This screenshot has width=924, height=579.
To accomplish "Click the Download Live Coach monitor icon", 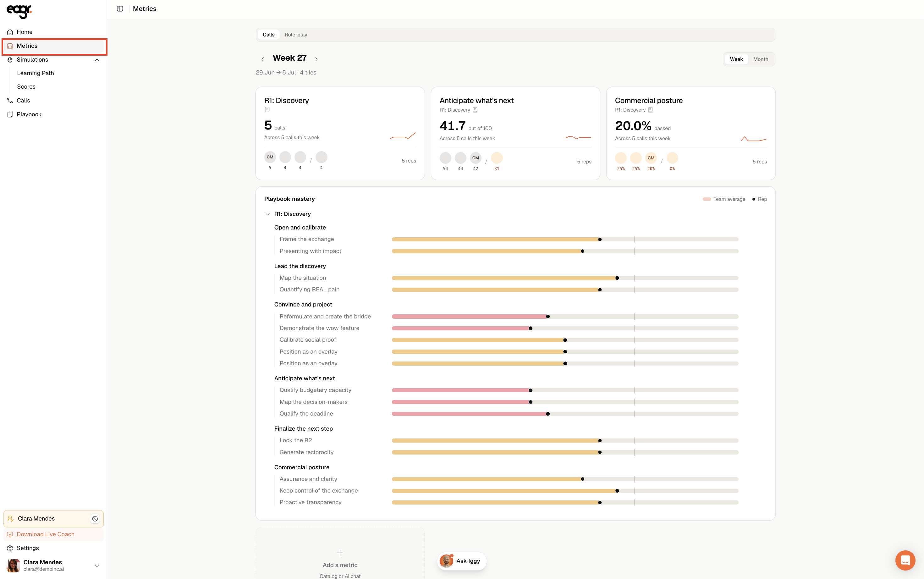I will 10,535.
